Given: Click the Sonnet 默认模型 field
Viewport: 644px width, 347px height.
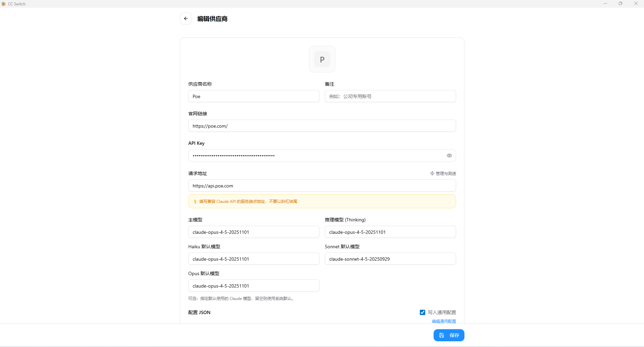Looking at the screenshot, I should 390,259.
